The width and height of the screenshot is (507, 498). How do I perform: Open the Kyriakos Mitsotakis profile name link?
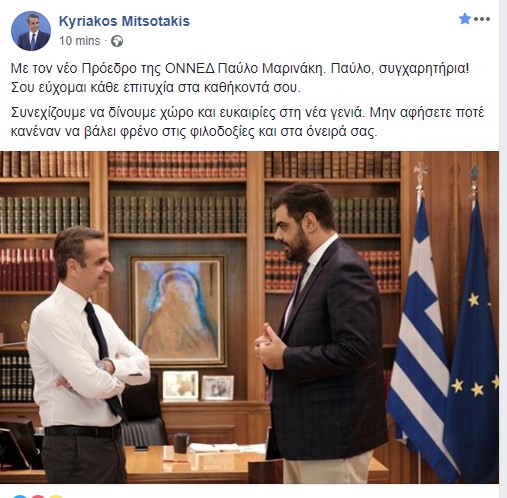click(x=124, y=21)
